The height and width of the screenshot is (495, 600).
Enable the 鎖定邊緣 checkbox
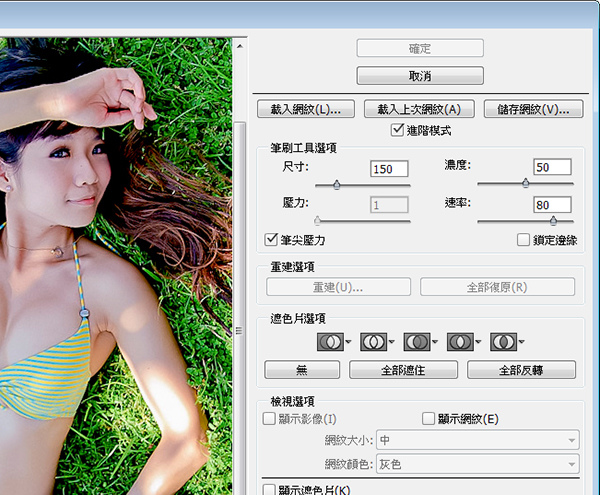(x=523, y=240)
